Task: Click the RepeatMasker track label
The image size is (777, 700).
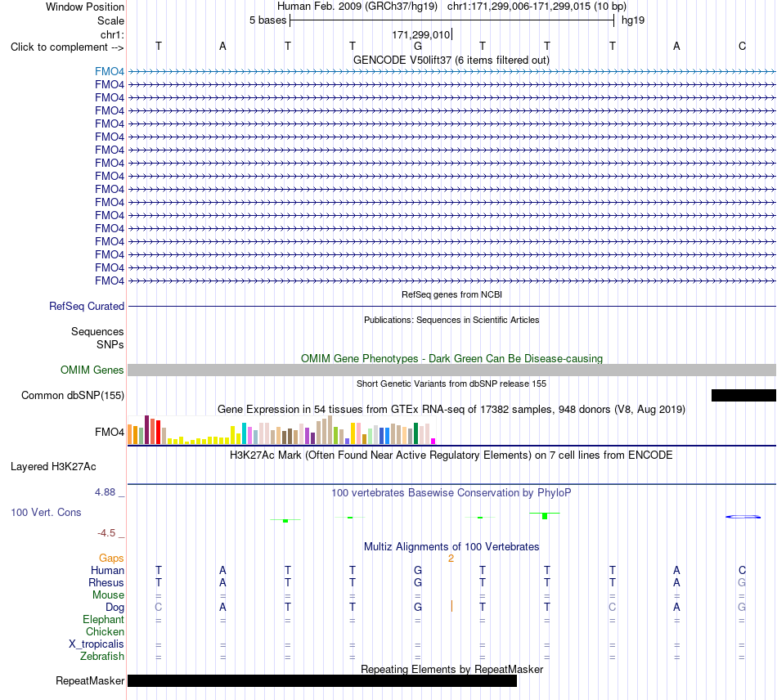Action: (x=90, y=680)
